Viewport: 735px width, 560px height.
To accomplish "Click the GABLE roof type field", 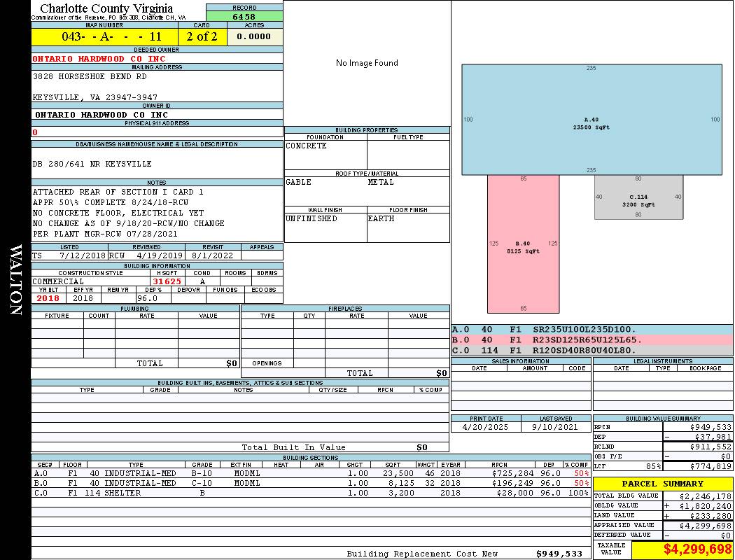I will pyautogui.click(x=325, y=182).
